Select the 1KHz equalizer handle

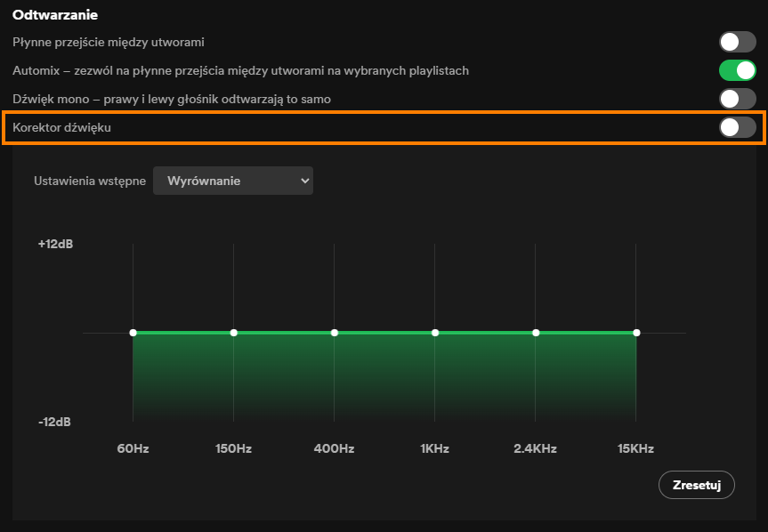[x=435, y=333]
